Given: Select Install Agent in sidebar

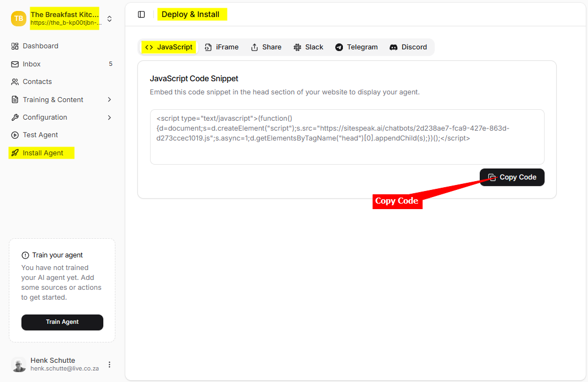Looking at the screenshot, I should (x=42, y=153).
